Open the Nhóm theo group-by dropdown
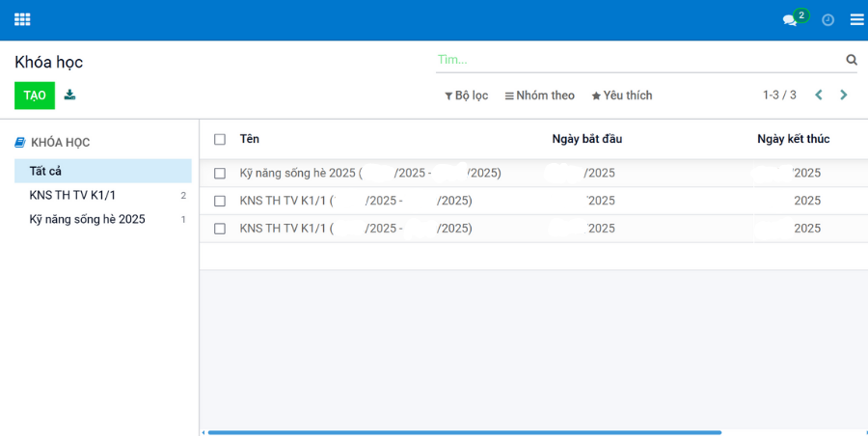868x436 pixels. click(x=539, y=95)
